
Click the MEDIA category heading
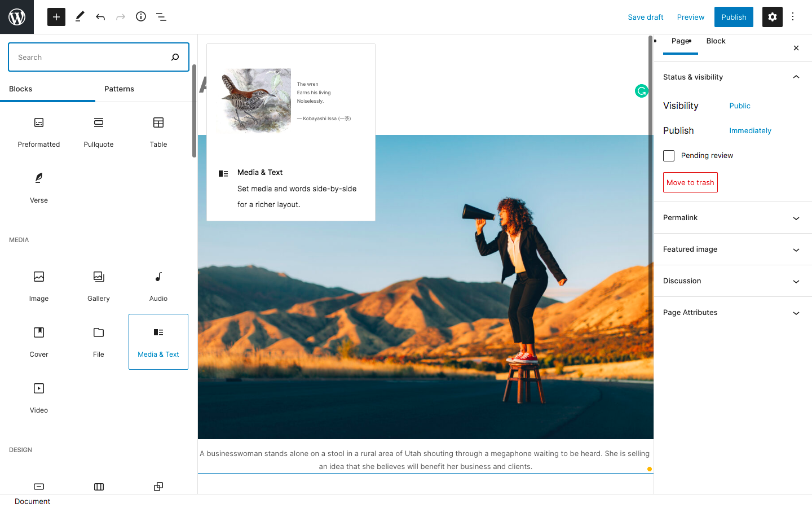(x=19, y=240)
